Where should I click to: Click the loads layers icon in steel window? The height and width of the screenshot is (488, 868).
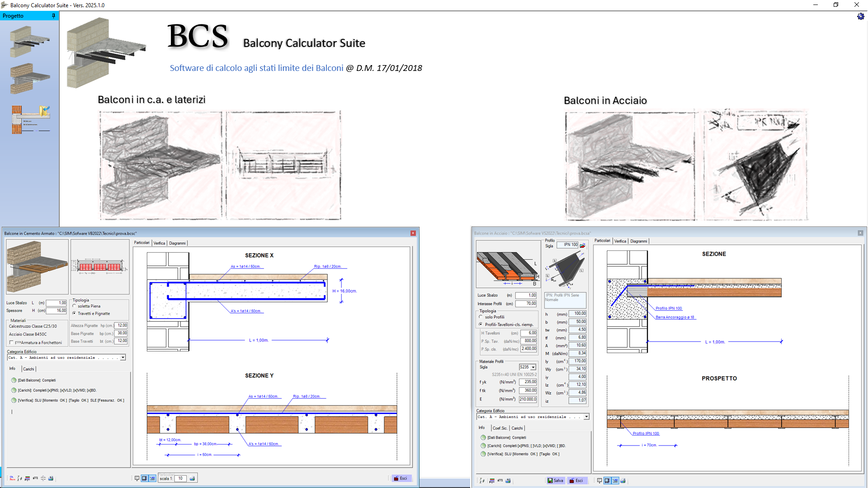tap(492, 481)
